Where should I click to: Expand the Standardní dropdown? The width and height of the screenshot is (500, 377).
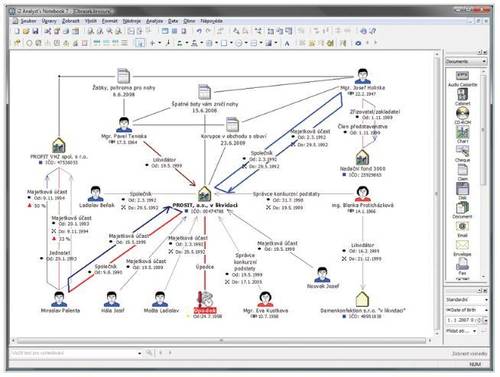(466, 300)
